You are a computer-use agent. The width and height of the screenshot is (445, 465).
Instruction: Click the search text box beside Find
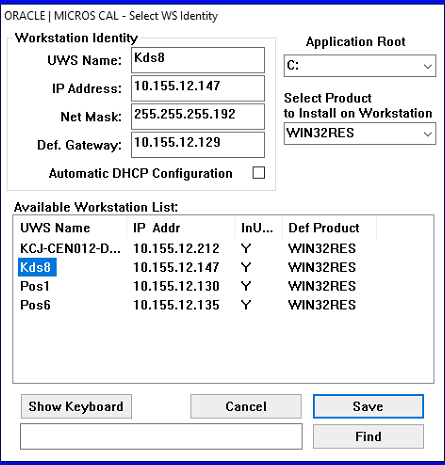pyautogui.click(x=161, y=436)
